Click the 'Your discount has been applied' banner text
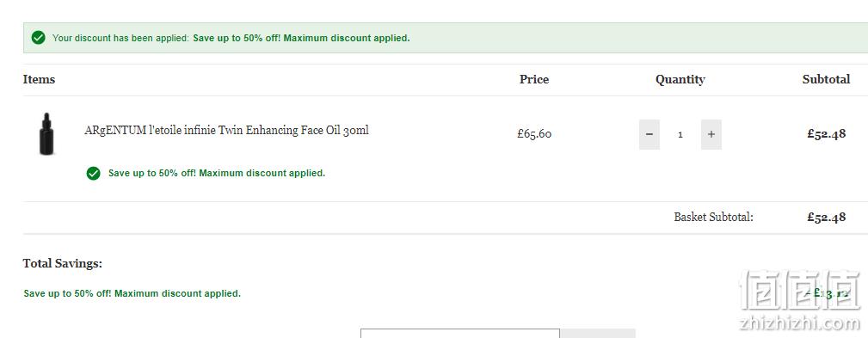This screenshot has height=338, width=868. (x=120, y=38)
